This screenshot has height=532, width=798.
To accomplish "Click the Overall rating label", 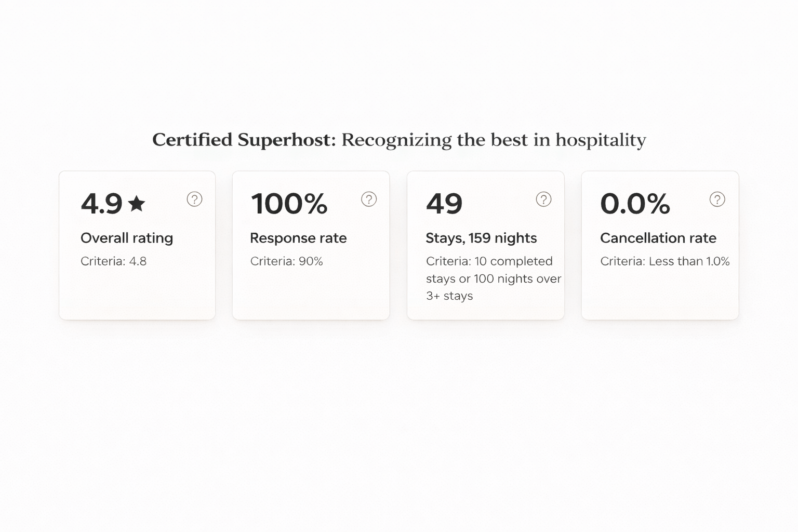I will pyautogui.click(x=127, y=238).
